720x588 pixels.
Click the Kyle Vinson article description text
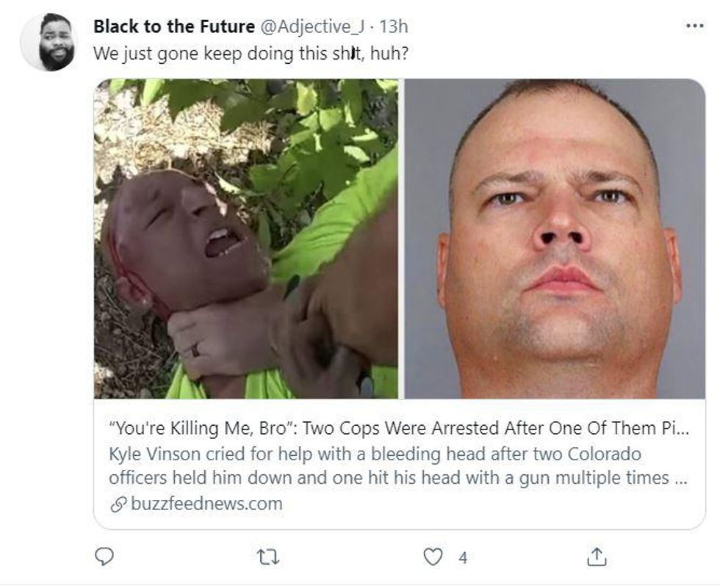[x=398, y=465]
